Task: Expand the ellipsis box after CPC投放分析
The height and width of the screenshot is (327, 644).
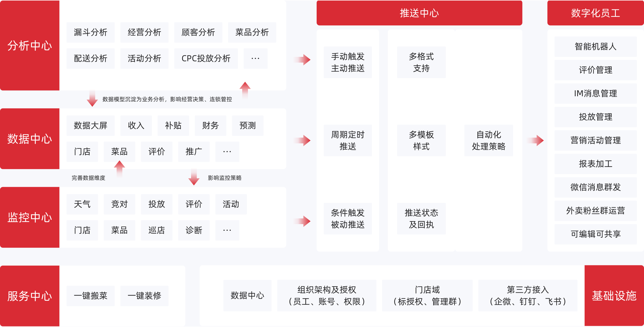Action: pos(255,58)
